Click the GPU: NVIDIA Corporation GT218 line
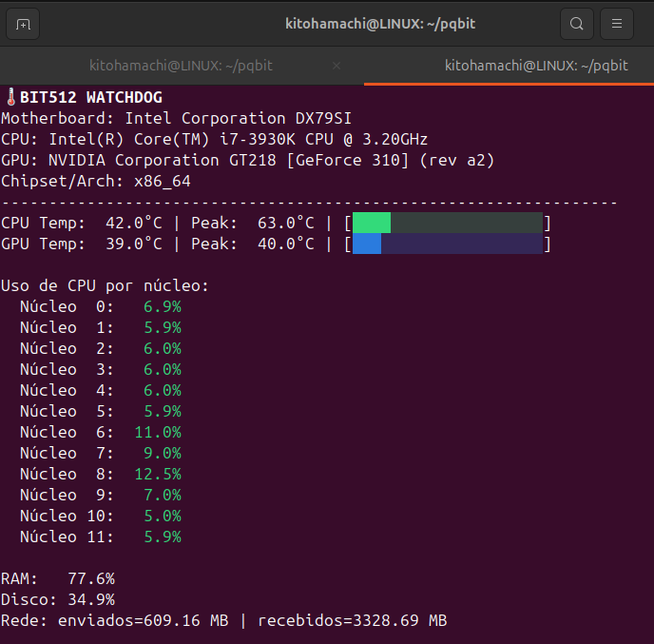Screen dimensions: 654x644 [x=248, y=160]
